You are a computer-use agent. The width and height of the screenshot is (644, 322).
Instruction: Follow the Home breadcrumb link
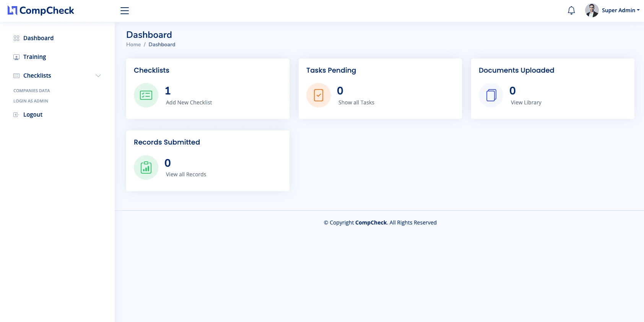(x=133, y=44)
